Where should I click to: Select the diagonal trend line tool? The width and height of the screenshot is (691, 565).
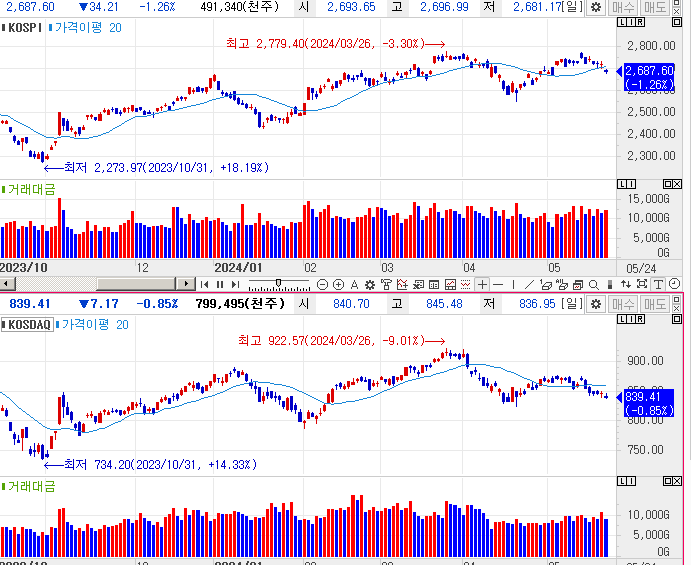click(530, 285)
